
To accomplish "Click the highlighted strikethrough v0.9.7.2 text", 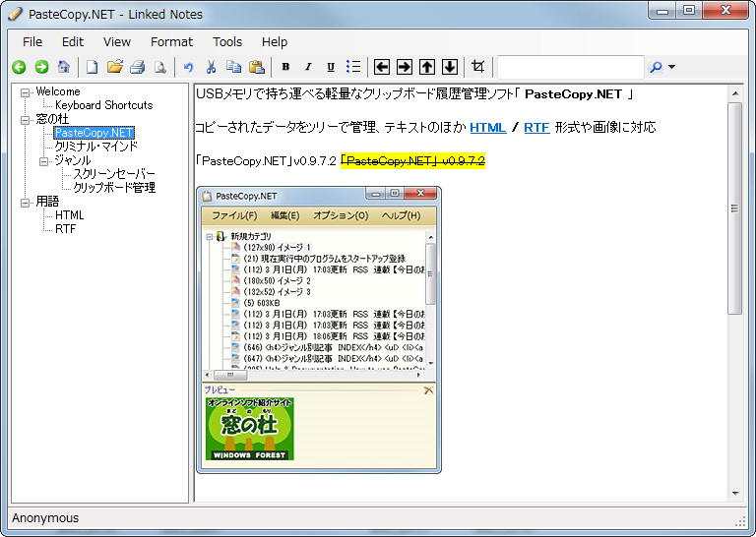I will pos(412,161).
